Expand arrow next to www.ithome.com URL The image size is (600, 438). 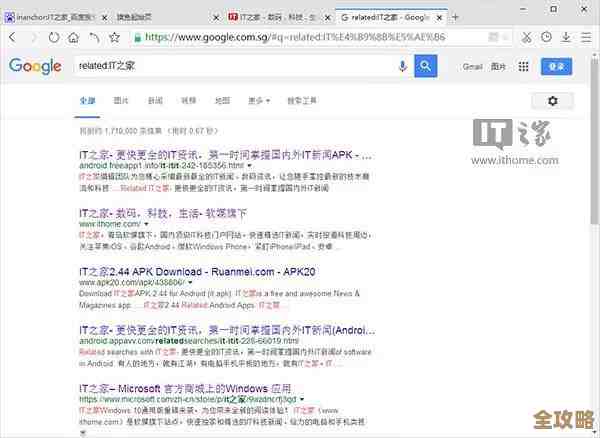point(146,224)
